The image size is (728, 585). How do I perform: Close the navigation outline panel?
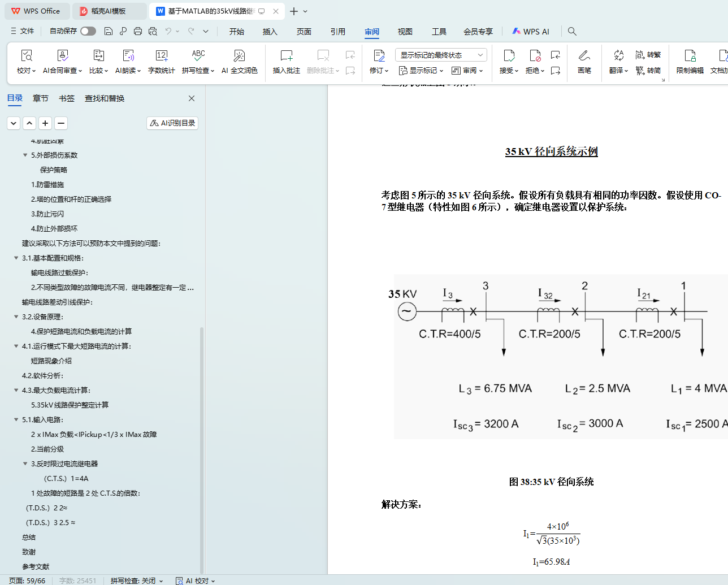[x=192, y=98]
